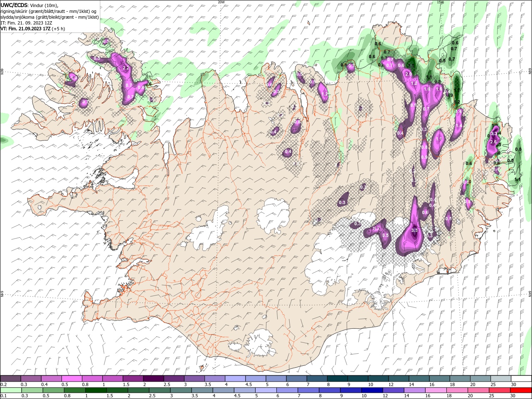
Task: Click the 'IT: Fim. 21. 09. 2023 12Z' line
Action: pos(26,23)
